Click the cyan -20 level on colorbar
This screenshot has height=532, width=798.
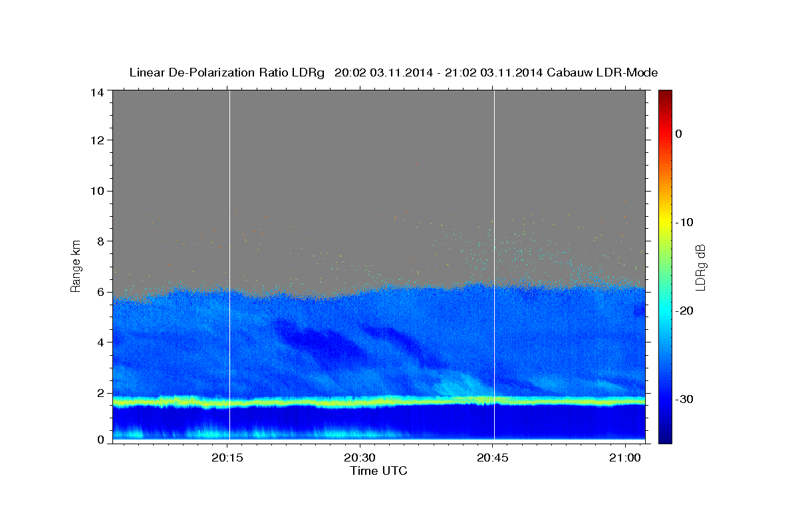pyautogui.click(x=665, y=311)
